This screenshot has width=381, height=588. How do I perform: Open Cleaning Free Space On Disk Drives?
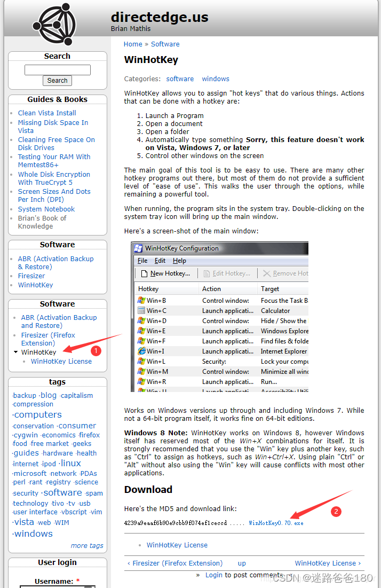(x=56, y=144)
